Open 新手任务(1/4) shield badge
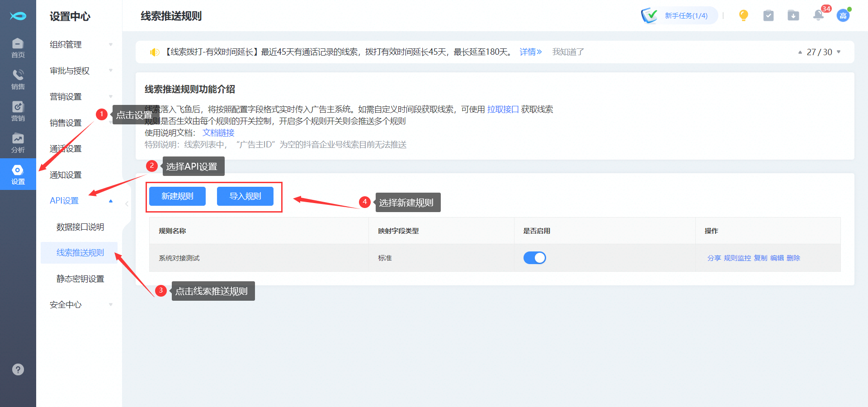868x407 pixels. coord(679,16)
